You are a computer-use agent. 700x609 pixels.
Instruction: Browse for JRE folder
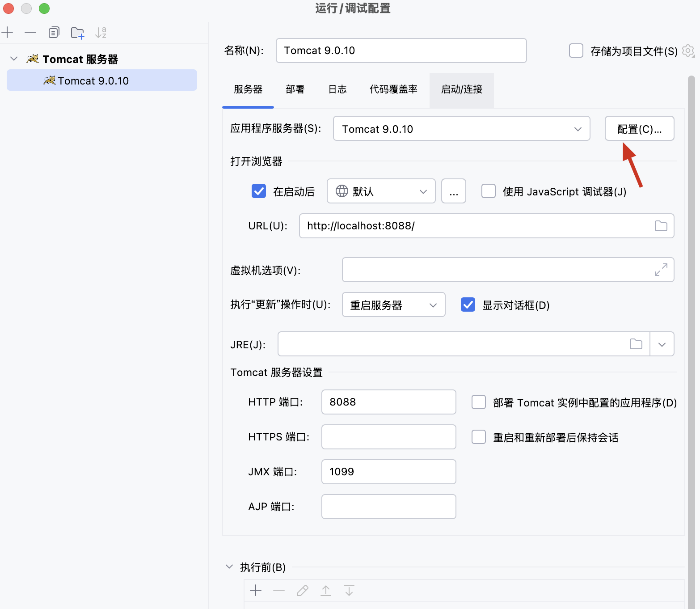click(x=636, y=344)
